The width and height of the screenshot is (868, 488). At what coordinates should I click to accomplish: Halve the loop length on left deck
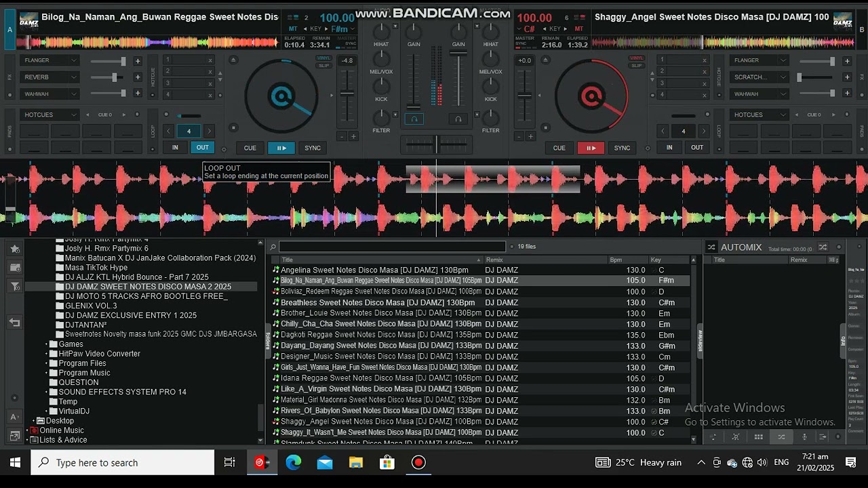pos(169,131)
